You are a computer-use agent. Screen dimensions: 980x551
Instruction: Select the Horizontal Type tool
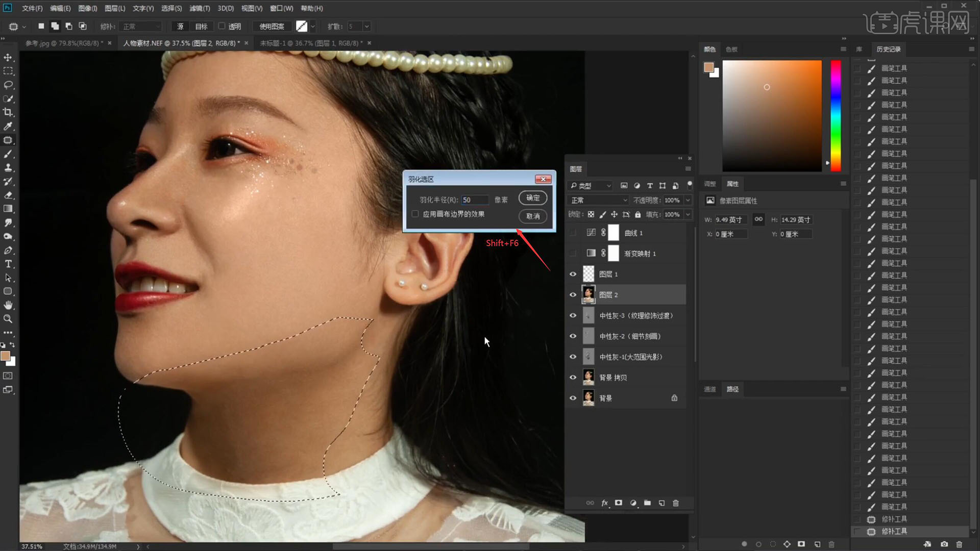tap(8, 264)
